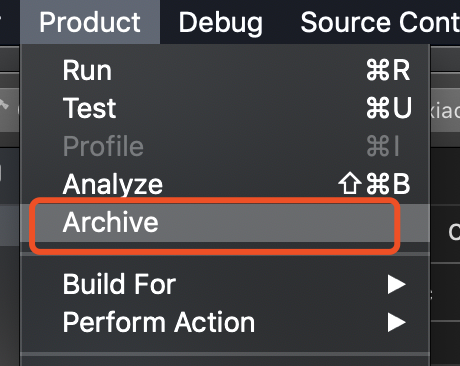Screen dimensions: 460x366
Task: Click the toolbar text starting with "xia"
Action: click(444, 110)
